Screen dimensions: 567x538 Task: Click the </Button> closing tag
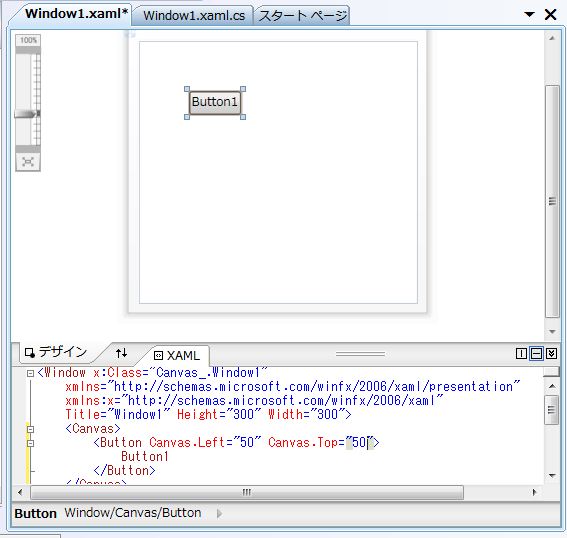(x=124, y=471)
